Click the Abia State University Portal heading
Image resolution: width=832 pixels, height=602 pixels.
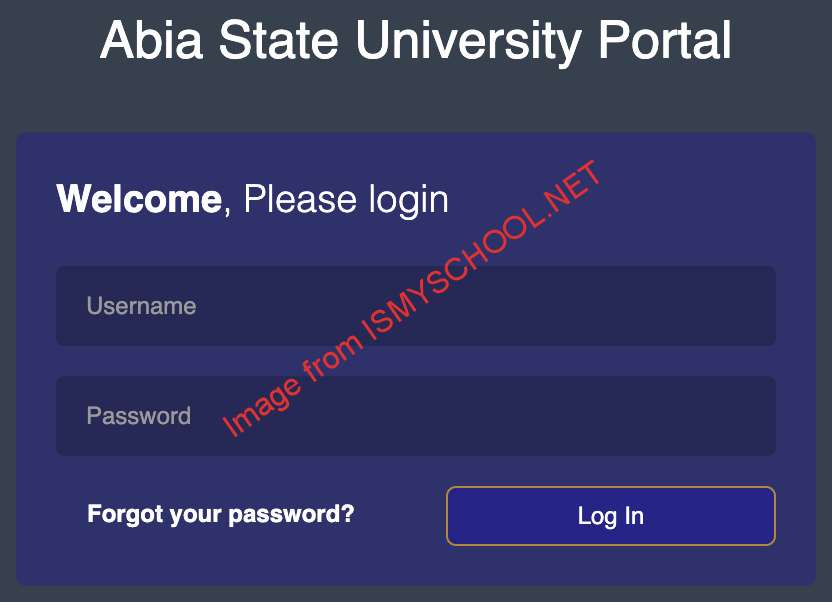416,41
